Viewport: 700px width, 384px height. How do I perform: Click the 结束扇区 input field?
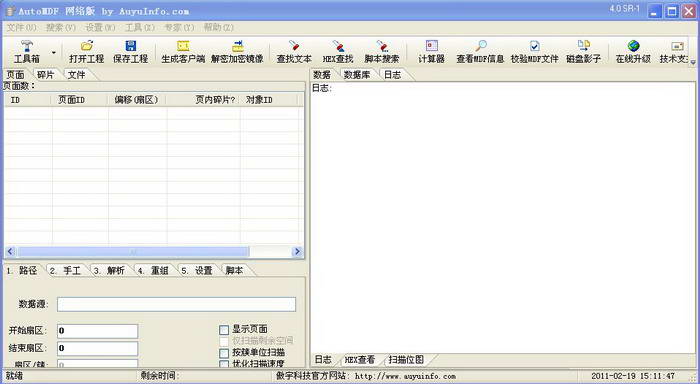click(x=97, y=348)
